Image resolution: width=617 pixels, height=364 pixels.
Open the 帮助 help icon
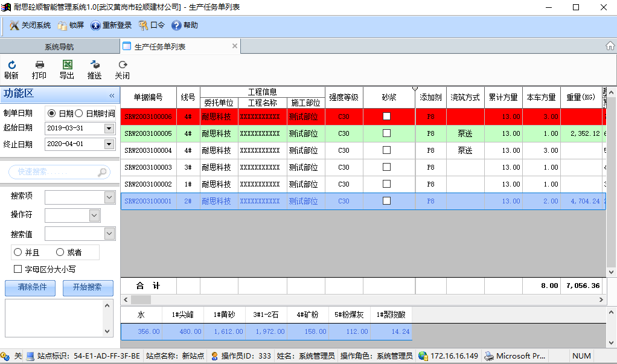point(185,25)
